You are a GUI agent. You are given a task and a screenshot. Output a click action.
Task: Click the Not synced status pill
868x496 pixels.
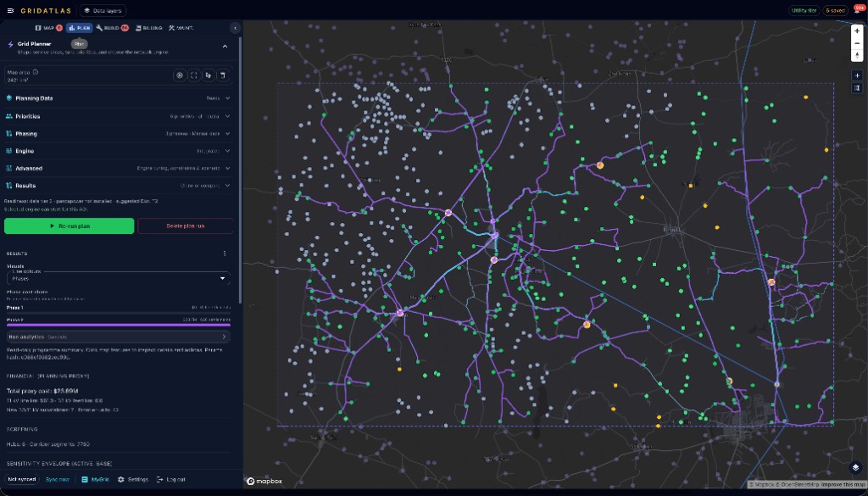[x=22, y=479]
